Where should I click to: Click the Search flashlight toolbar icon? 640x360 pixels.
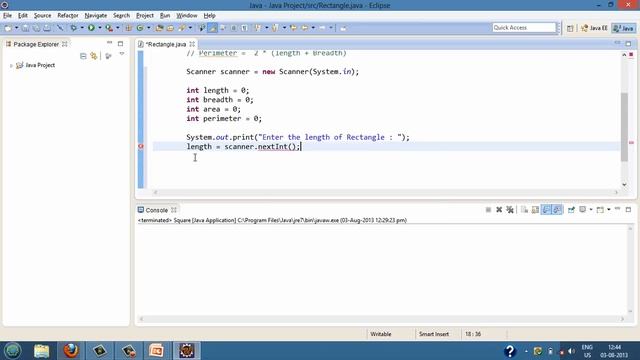click(x=182, y=28)
